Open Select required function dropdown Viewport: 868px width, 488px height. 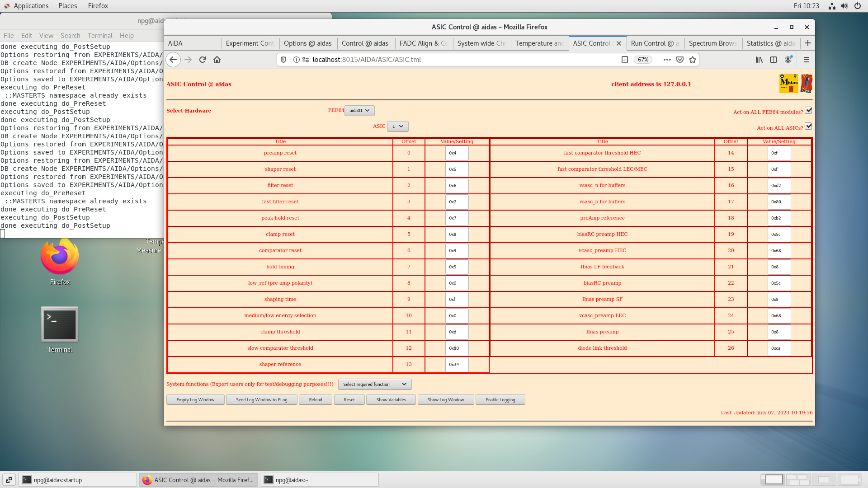pos(374,385)
